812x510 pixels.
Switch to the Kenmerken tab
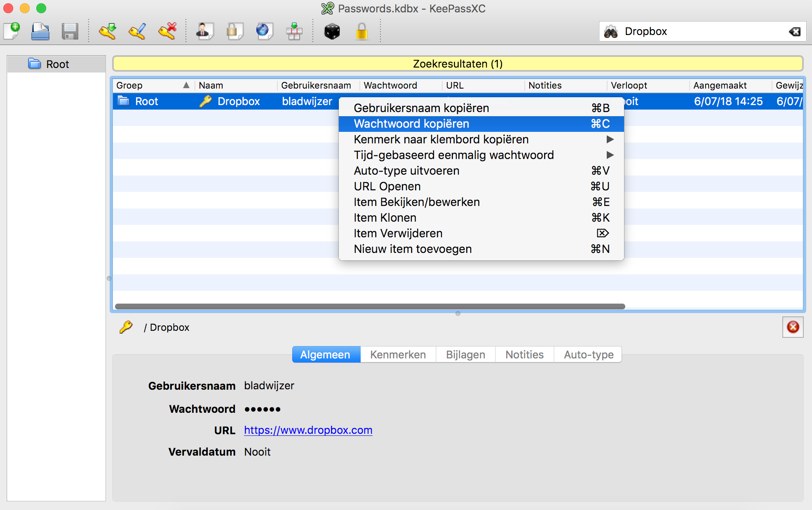pyautogui.click(x=398, y=355)
